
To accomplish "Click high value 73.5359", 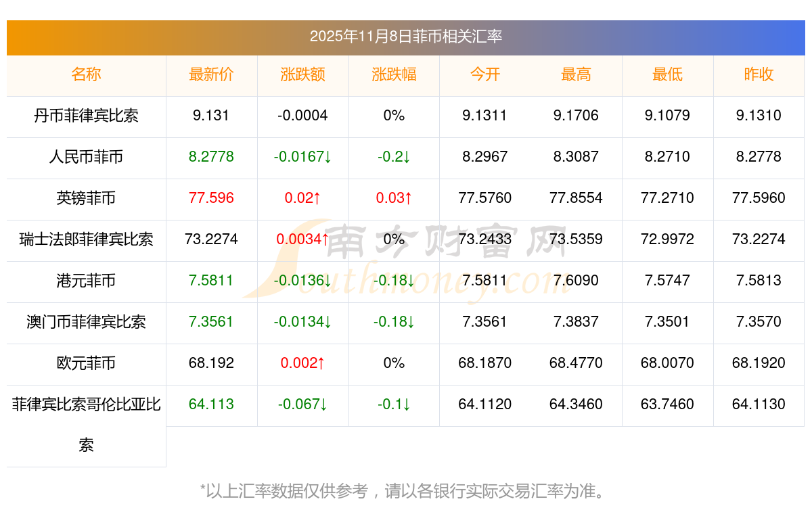I will click(x=576, y=239).
